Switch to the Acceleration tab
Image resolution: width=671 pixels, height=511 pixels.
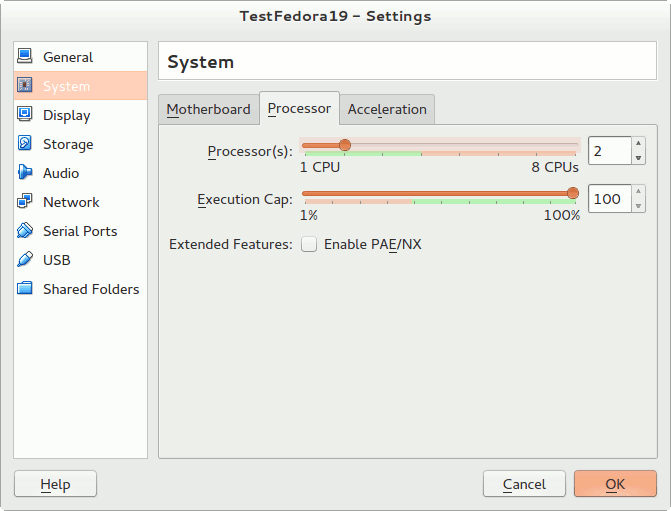tap(387, 109)
